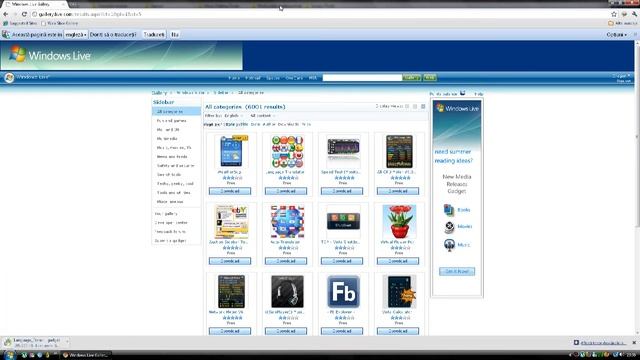This screenshot has width=640, height=360.
Task: Click inside the Windows Live search box
Action: click(x=362, y=78)
